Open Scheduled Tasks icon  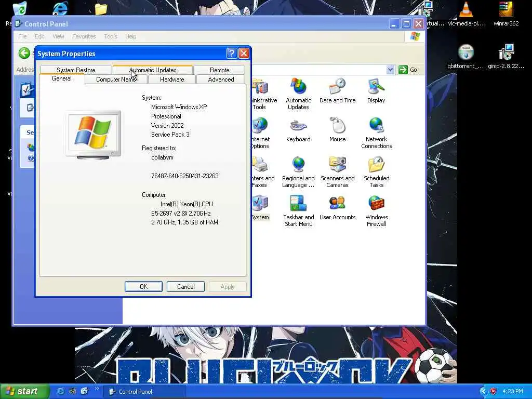[376, 172]
